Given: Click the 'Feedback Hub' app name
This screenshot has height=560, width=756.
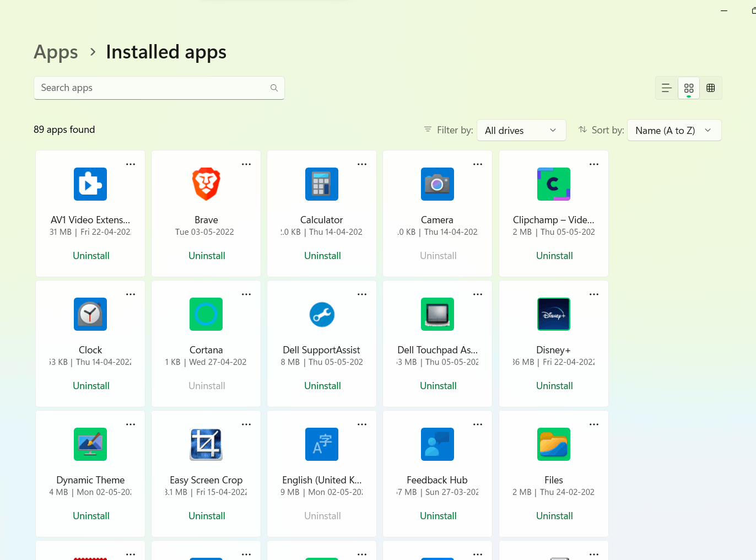Looking at the screenshot, I should pyautogui.click(x=437, y=480).
